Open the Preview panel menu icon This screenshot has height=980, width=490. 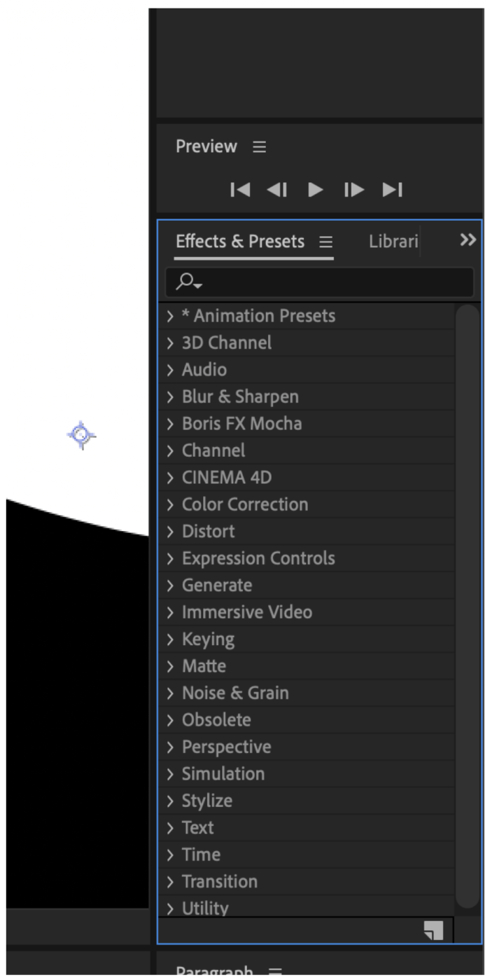click(260, 147)
